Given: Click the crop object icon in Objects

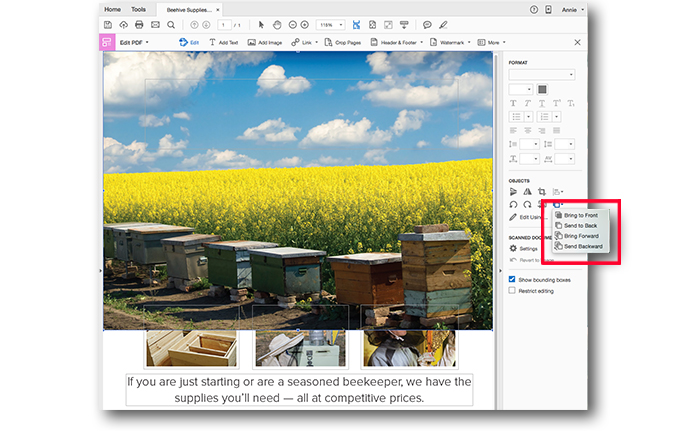Looking at the screenshot, I should click(x=542, y=191).
